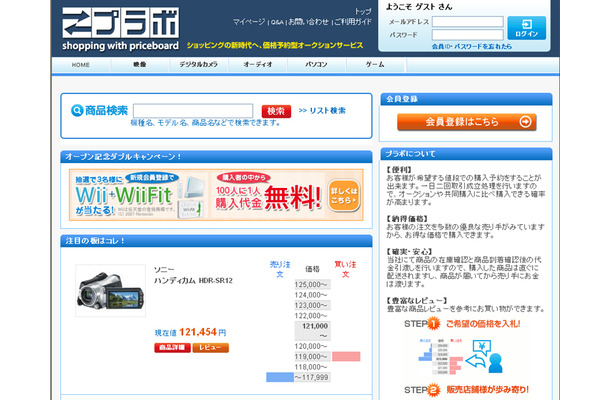The height and width of the screenshot is (400, 610).
Task: Click the STEP1 ご希望の価格を入札 graphic
Action: [x=462, y=323]
